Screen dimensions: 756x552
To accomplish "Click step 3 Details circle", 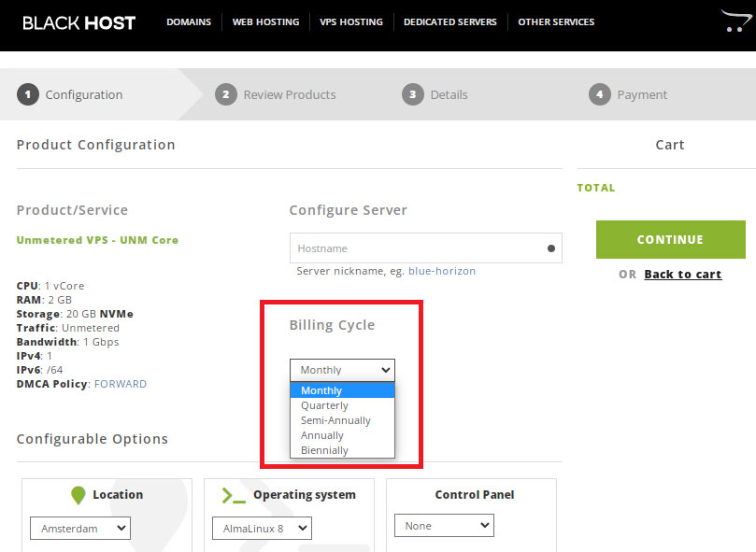I will pyautogui.click(x=413, y=94).
